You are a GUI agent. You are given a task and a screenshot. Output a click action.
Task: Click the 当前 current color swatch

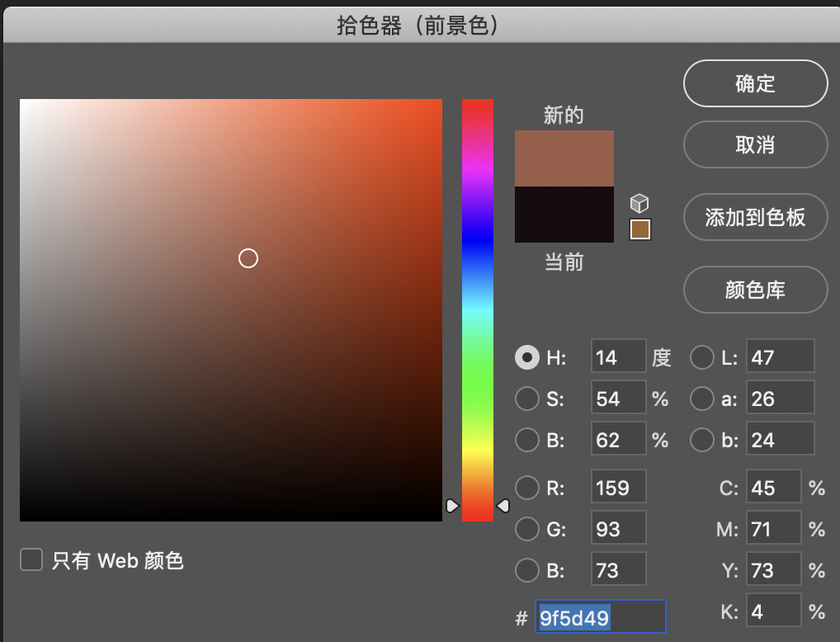point(564,215)
